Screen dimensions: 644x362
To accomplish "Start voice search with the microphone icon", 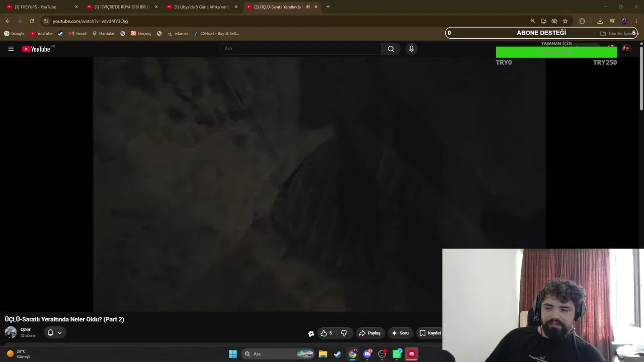I will [x=411, y=49].
